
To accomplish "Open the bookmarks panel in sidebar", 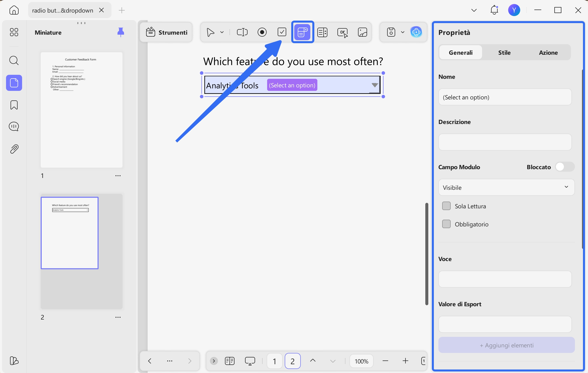I will point(14,105).
